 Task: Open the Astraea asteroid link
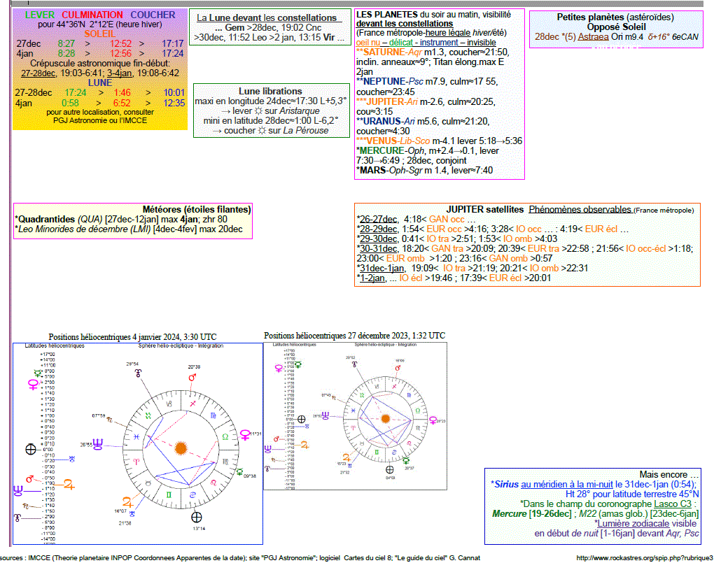coord(593,36)
